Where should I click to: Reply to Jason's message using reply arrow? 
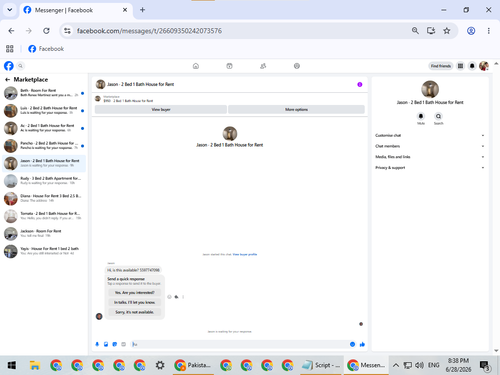click(176, 297)
